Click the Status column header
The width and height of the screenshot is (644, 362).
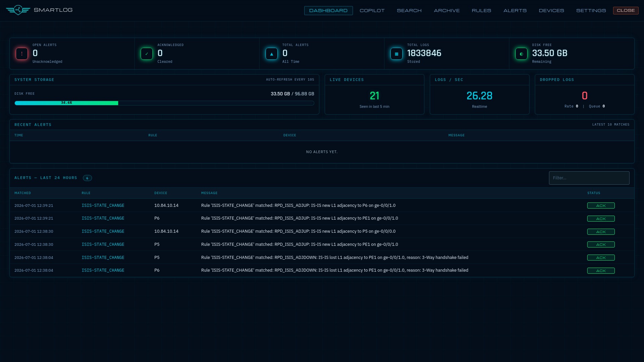pyautogui.click(x=594, y=193)
